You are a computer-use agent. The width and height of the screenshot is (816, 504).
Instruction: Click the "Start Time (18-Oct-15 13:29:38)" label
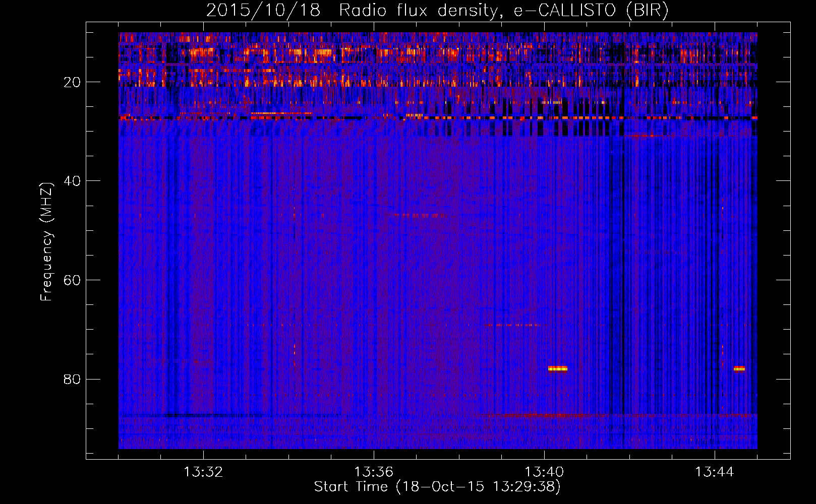437,487
